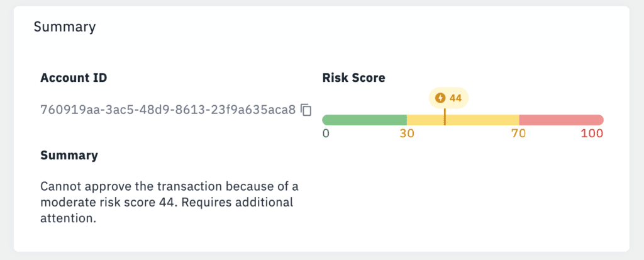Click the lightning bolt icon in score badge
The height and width of the screenshot is (260, 644).
[440, 98]
